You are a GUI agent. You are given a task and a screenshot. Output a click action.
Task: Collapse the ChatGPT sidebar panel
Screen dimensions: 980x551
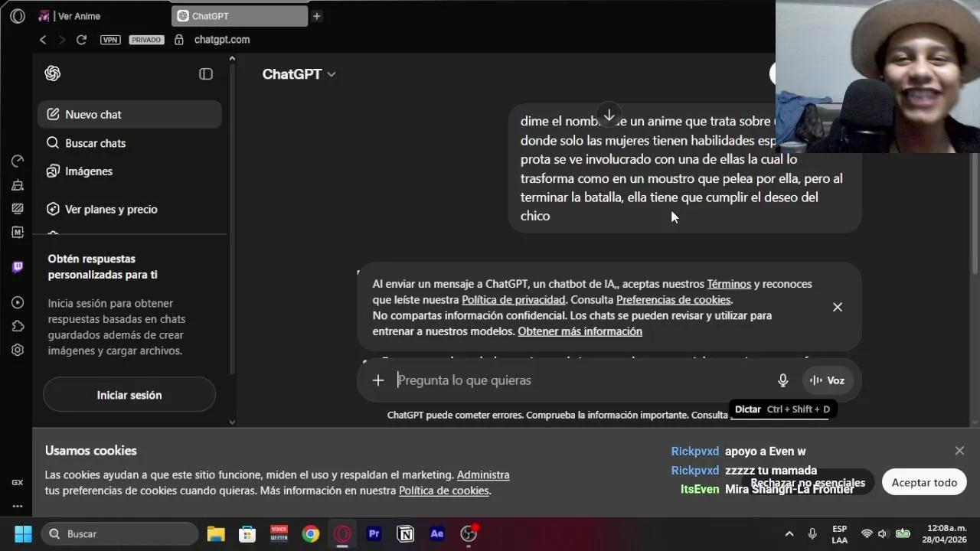pos(206,74)
